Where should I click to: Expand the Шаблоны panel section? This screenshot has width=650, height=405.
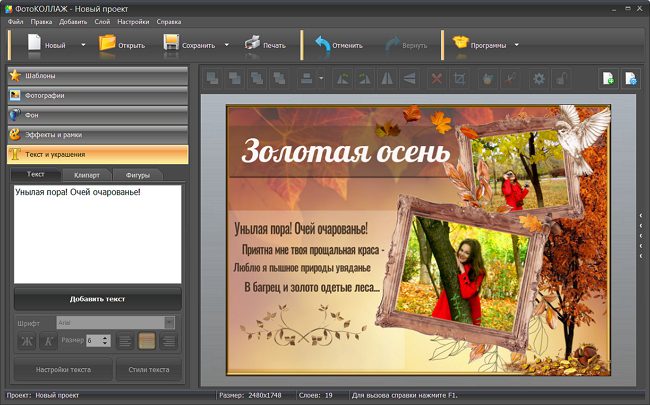[98, 76]
